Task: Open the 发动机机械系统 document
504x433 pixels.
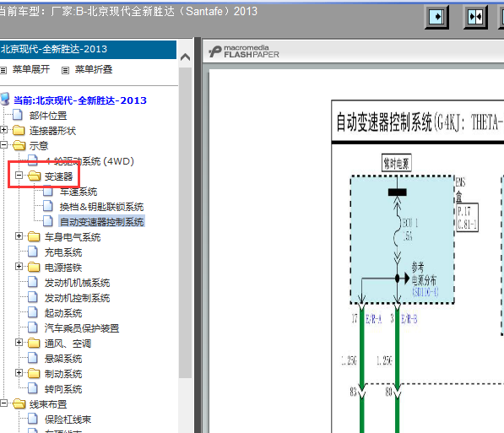Action: pyautogui.click(x=77, y=283)
